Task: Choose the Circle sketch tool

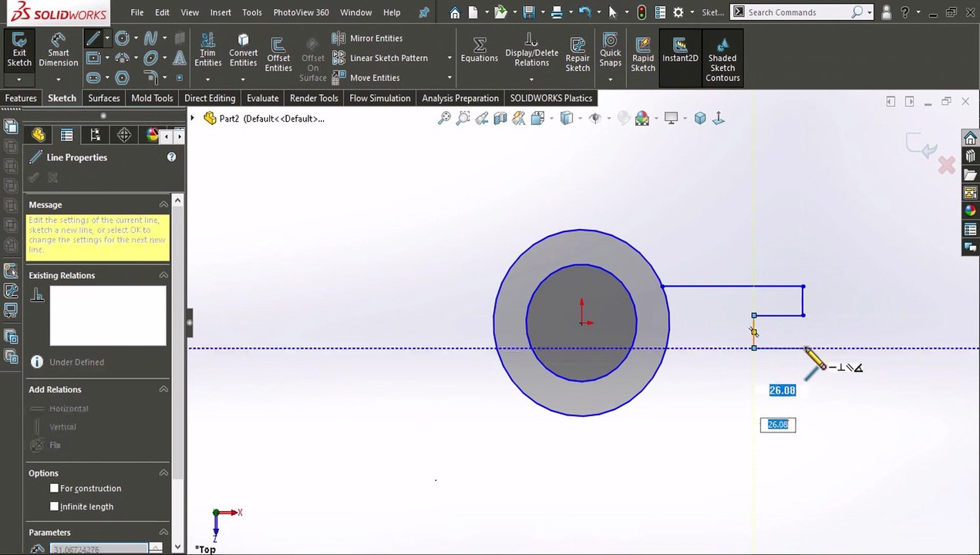Action: [x=122, y=39]
